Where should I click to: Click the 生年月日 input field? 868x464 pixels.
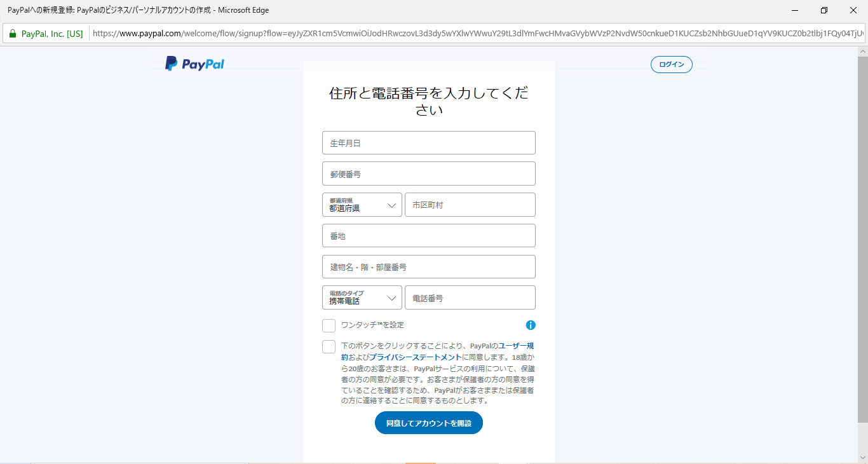point(429,143)
